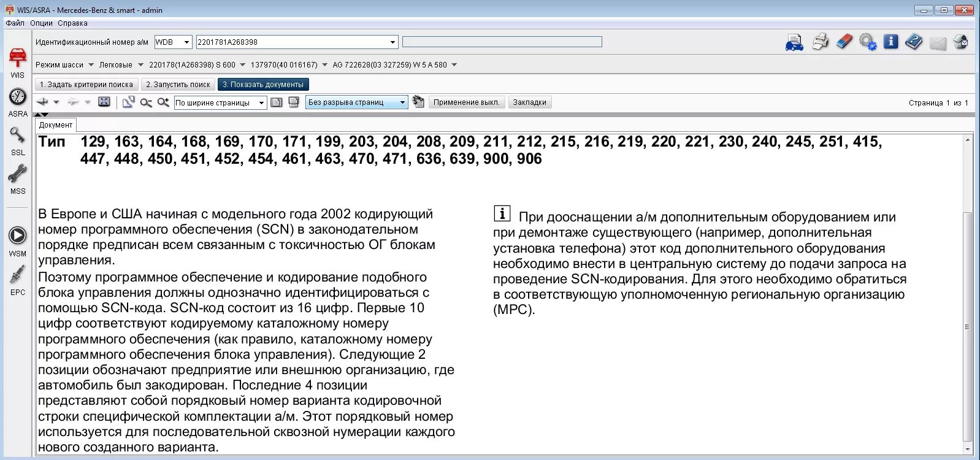Click the blue info icon
980x460 pixels.
click(890, 42)
